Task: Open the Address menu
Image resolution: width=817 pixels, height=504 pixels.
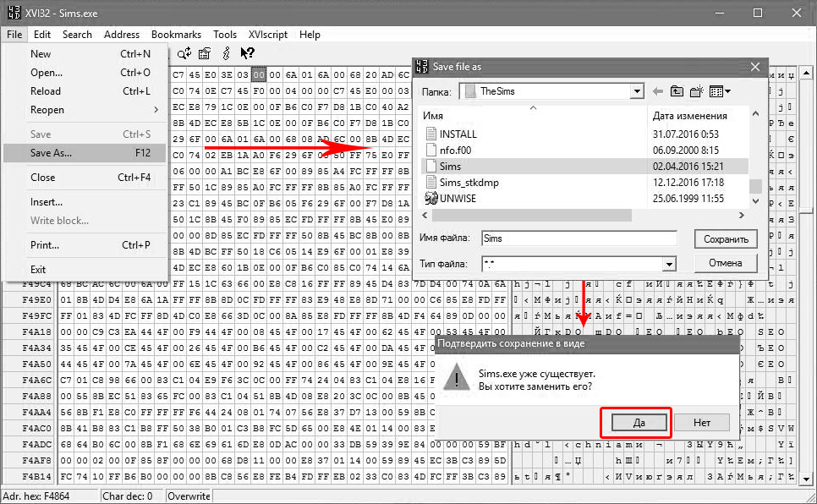Action: point(122,35)
